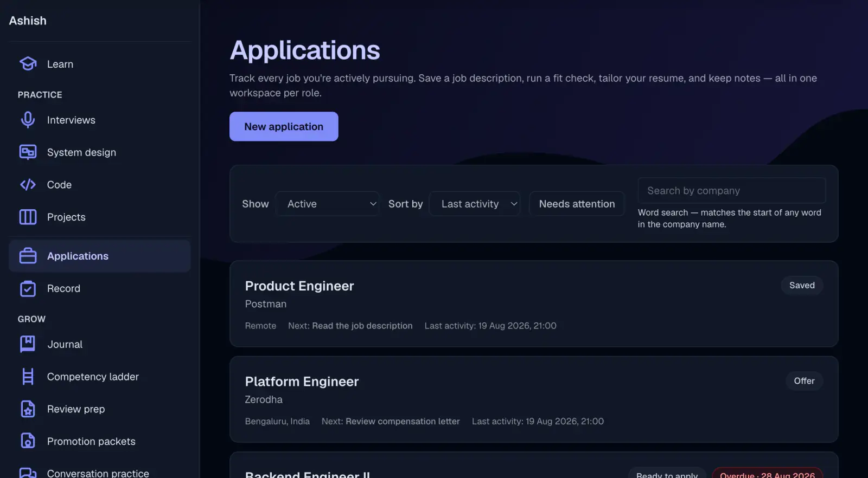Click the Code brackets icon
The width and height of the screenshot is (868, 478).
coord(28,185)
